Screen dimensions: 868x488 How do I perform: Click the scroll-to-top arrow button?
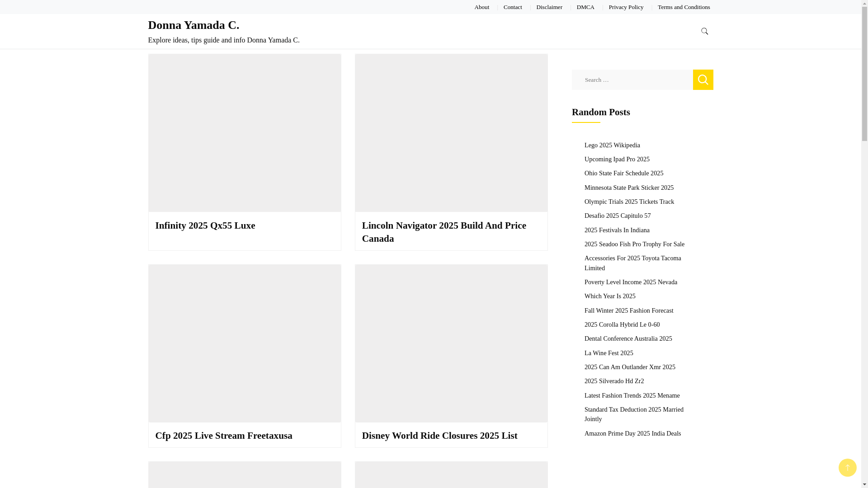[x=847, y=468]
